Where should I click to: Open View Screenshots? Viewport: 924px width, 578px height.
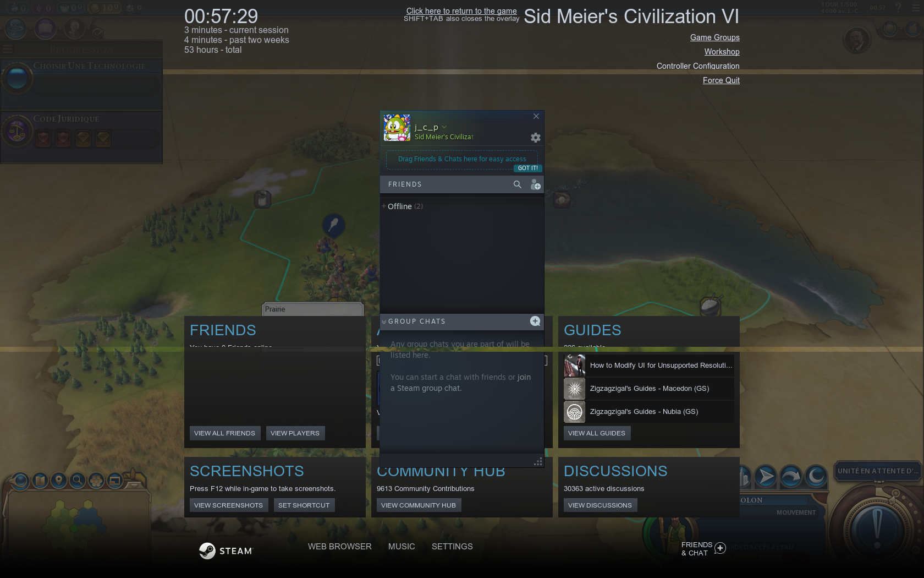point(228,505)
